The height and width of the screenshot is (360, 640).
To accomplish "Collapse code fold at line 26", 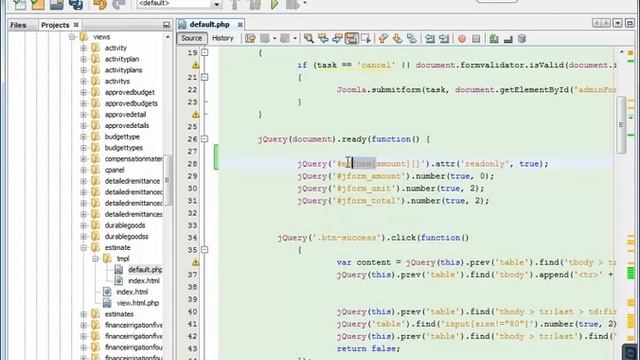I will point(204,139).
